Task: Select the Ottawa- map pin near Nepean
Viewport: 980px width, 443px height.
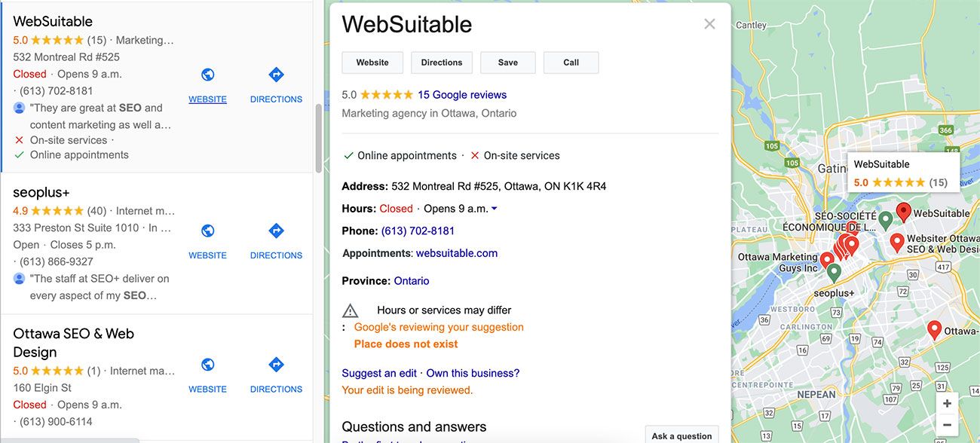Action: 934,331
